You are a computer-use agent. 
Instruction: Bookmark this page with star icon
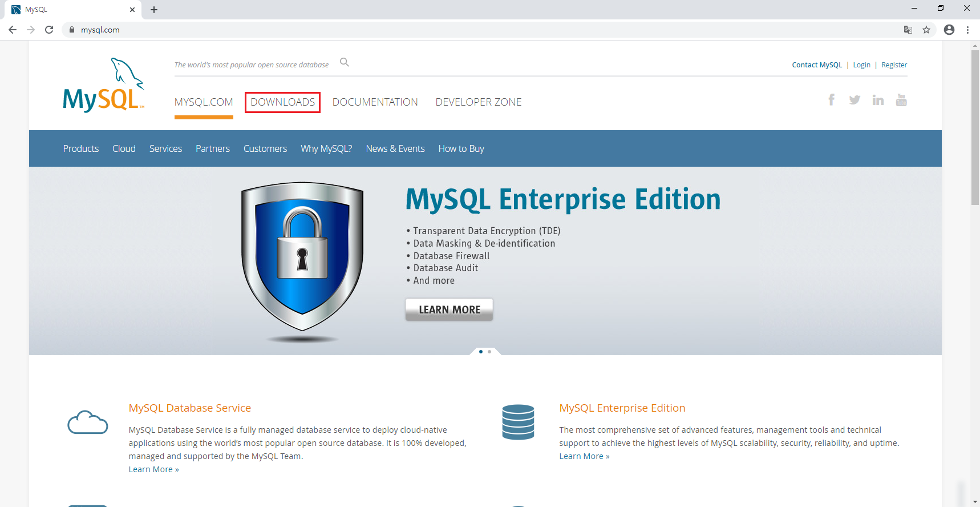point(926,30)
